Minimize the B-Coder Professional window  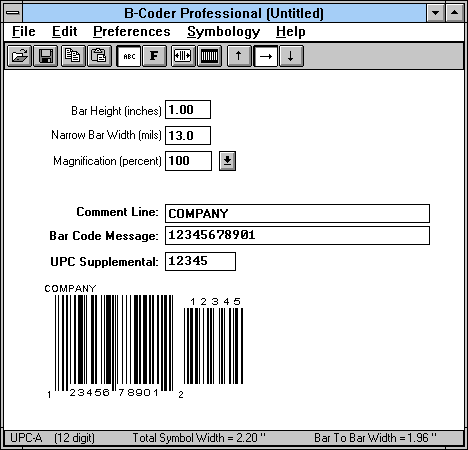436,13
